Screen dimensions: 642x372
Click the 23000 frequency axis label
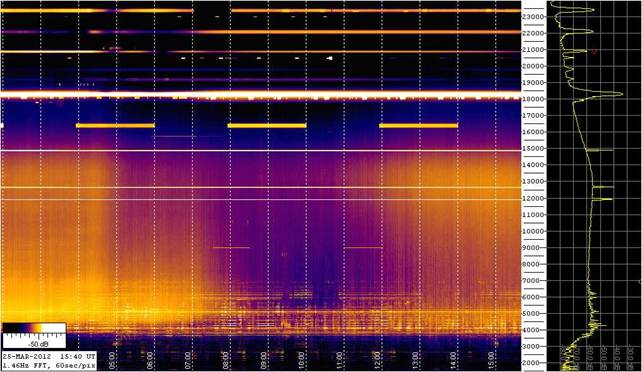(x=533, y=16)
